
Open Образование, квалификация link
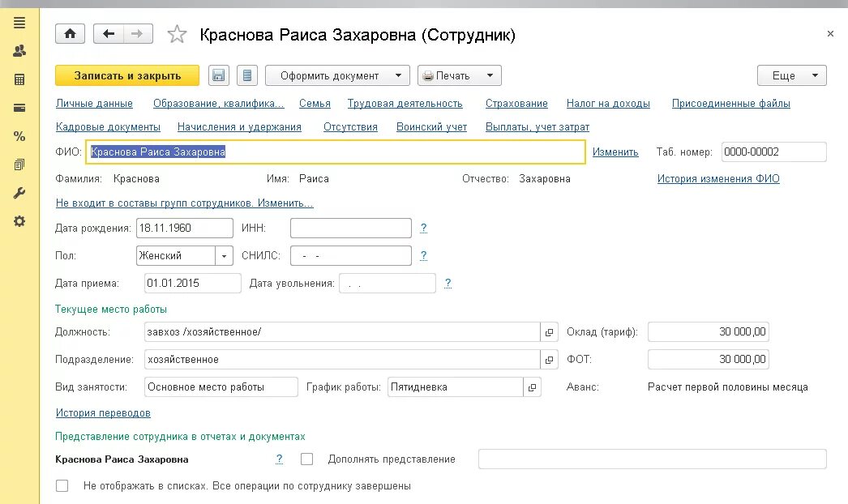pos(219,103)
